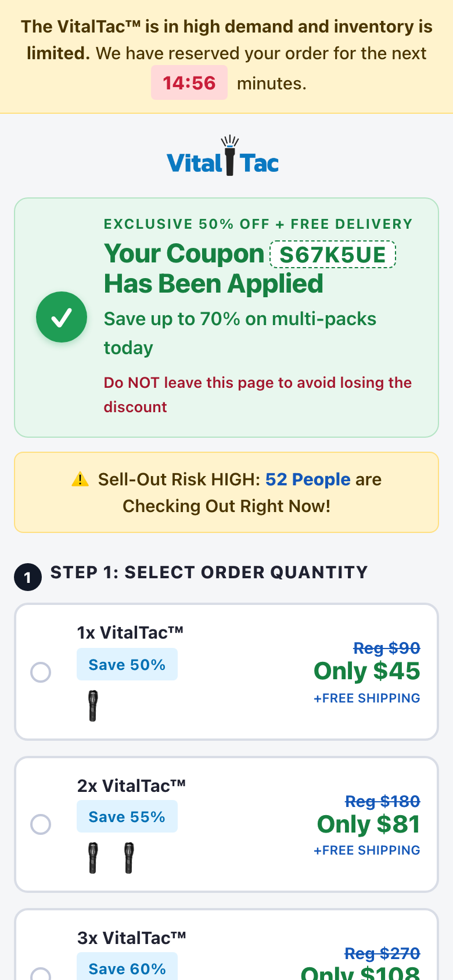Click the Save 55% badge
This screenshot has width=453, height=980.
(x=127, y=816)
